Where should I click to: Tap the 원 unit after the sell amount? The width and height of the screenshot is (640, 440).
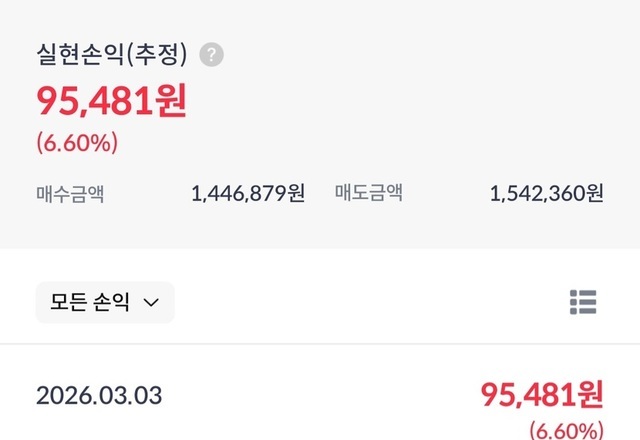[596, 193]
